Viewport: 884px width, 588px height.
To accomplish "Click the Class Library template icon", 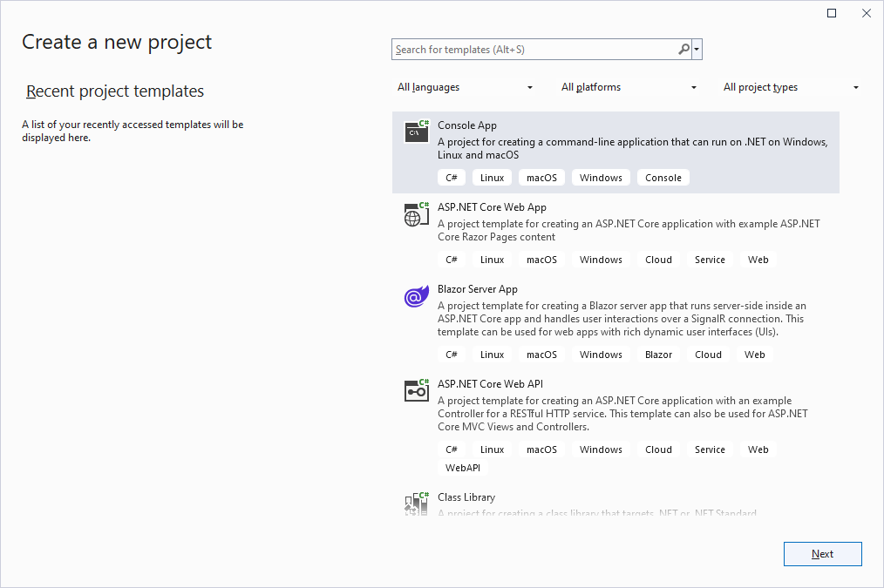I will pyautogui.click(x=417, y=504).
